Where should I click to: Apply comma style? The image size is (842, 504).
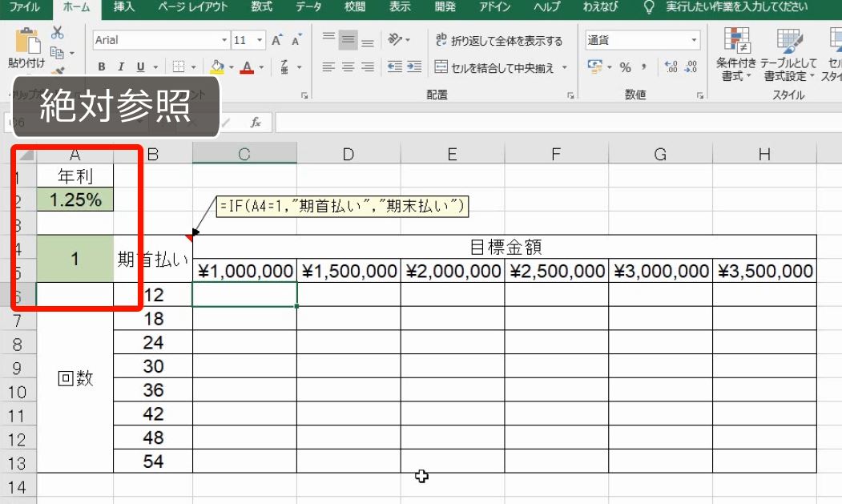pyautogui.click(x=643, y=67)
